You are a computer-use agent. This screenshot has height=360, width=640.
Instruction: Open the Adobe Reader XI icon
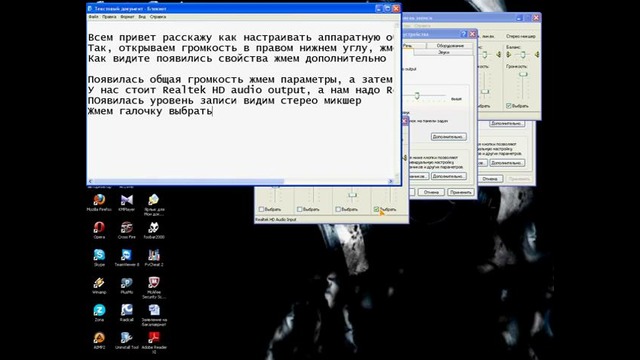[x=154, y=338]
